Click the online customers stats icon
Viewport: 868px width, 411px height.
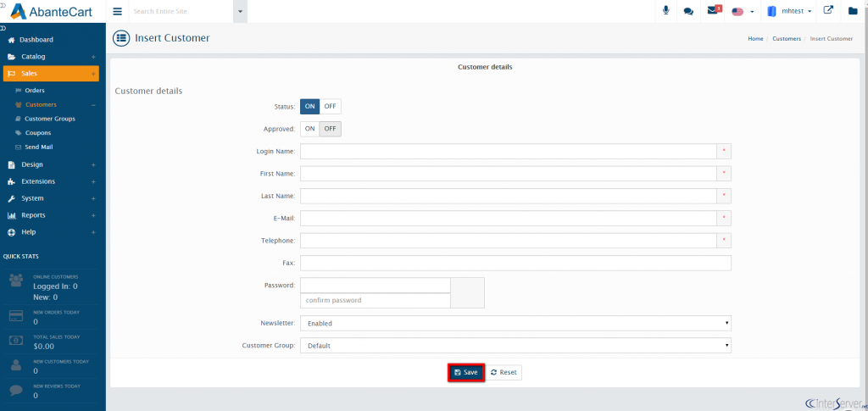tap(16, 280)
